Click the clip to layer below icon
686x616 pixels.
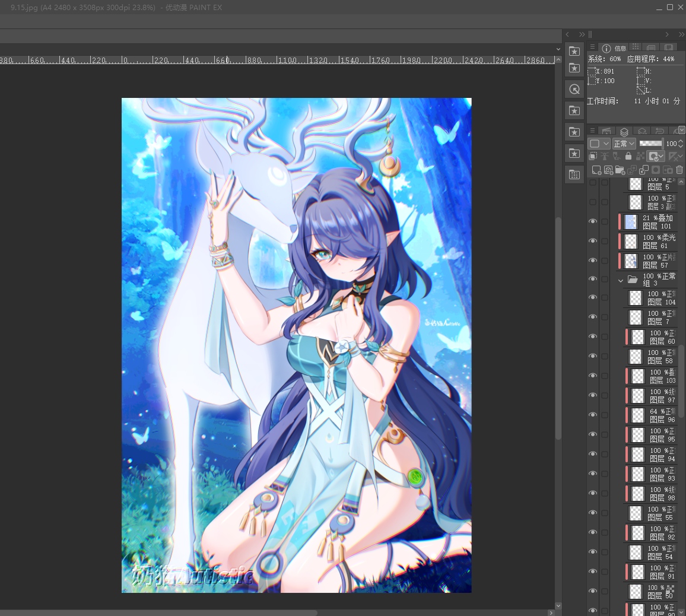pos(593,155)
